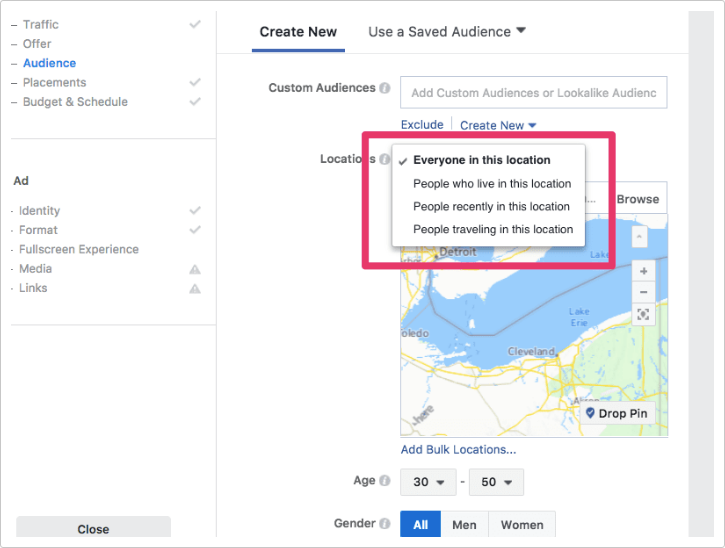Select the Men gender option
This screenshot has width=725, height=548.
click(464, 524)
